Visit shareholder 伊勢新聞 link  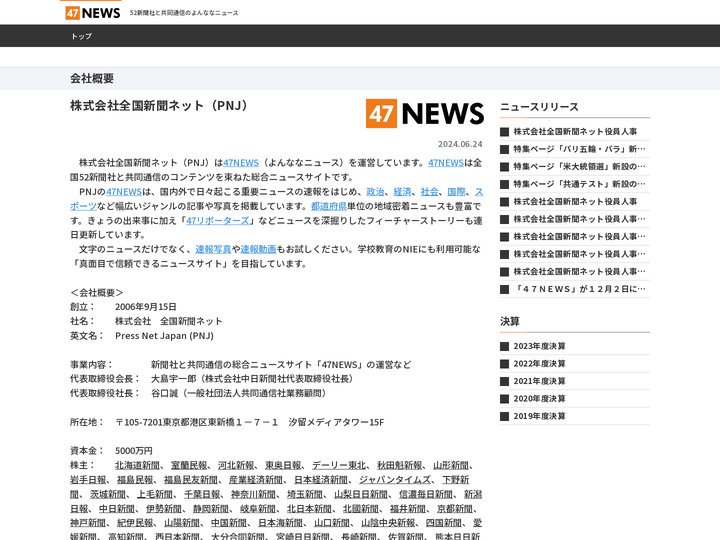164,509
